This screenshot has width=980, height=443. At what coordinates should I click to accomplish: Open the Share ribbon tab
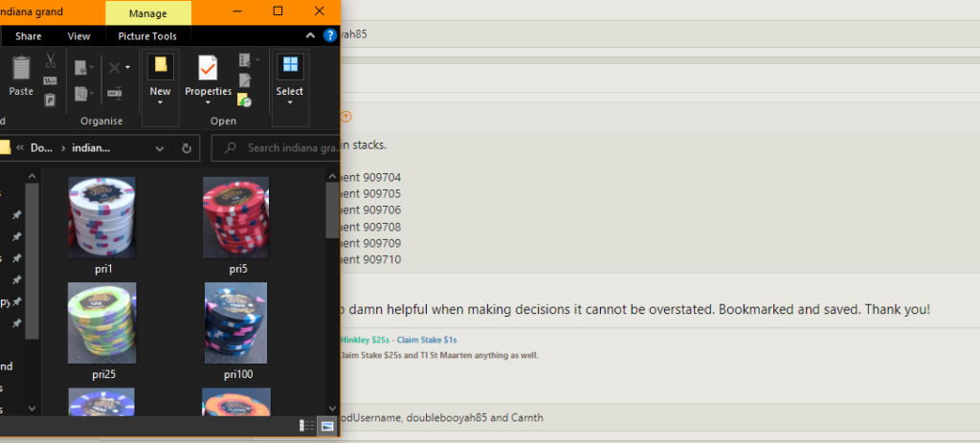point(28,36)
